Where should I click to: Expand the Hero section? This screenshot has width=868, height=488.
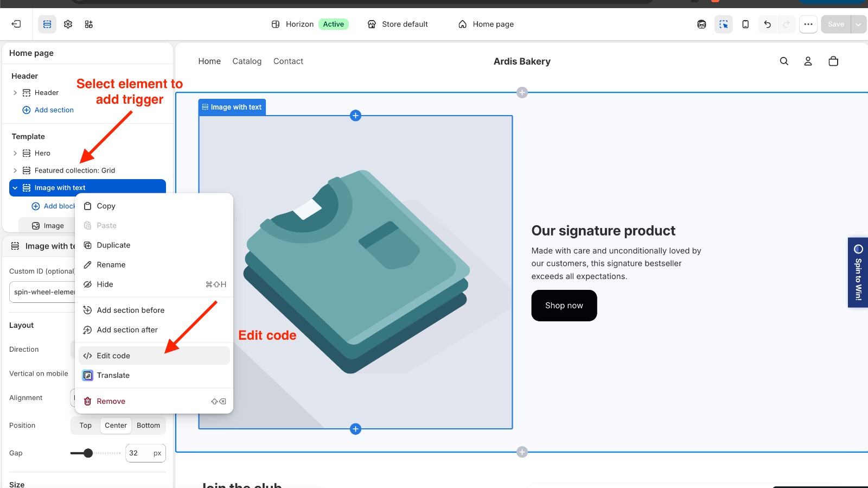(15, 153)
